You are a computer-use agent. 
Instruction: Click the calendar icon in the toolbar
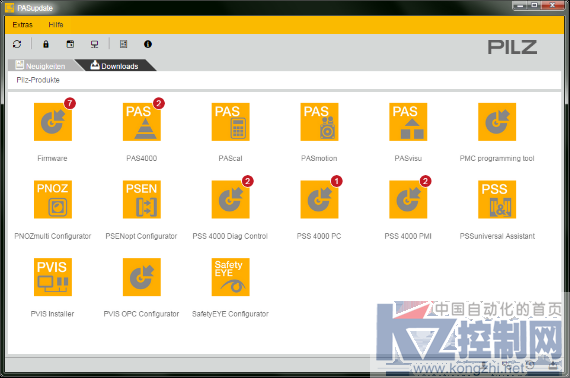(x=70, y=44)
